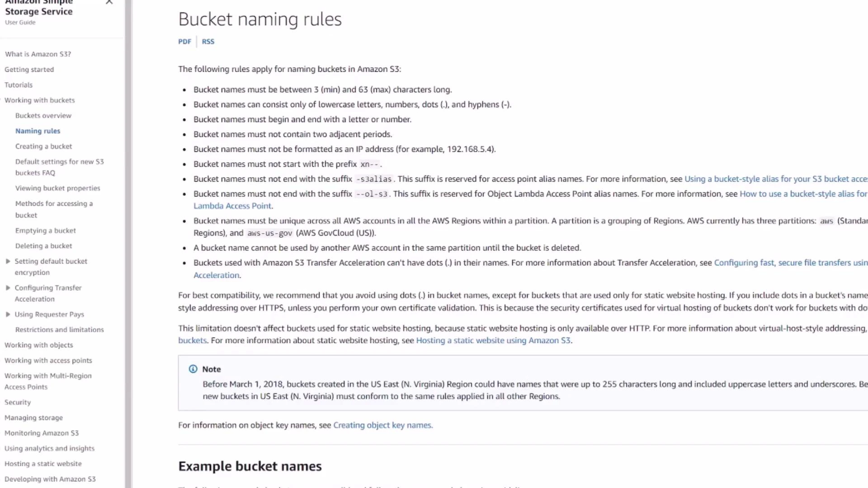Viewport: 868px width, 488px height.
Task: Select Naming rules in the sidebar
Action: click(x=38, y=131)
